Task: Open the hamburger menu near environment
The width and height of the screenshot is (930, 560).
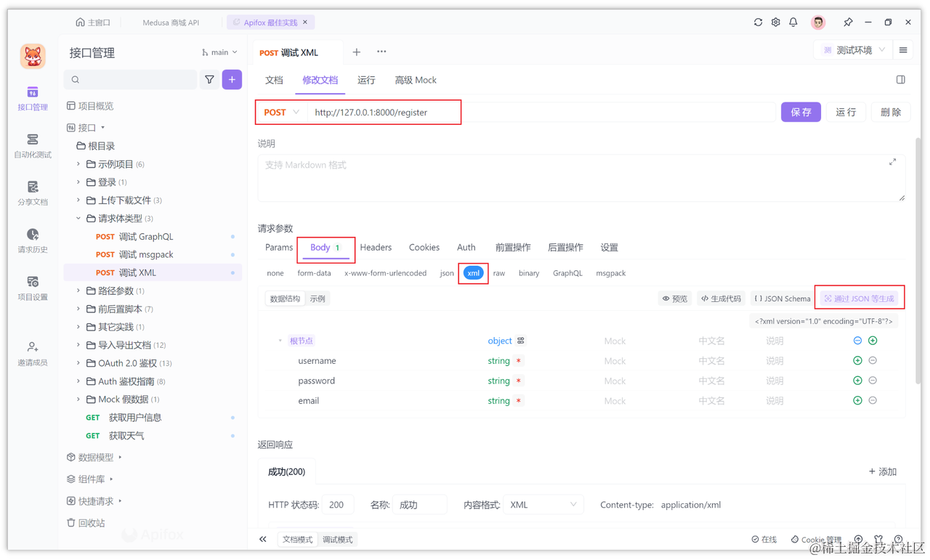Action: coord(903,50)
